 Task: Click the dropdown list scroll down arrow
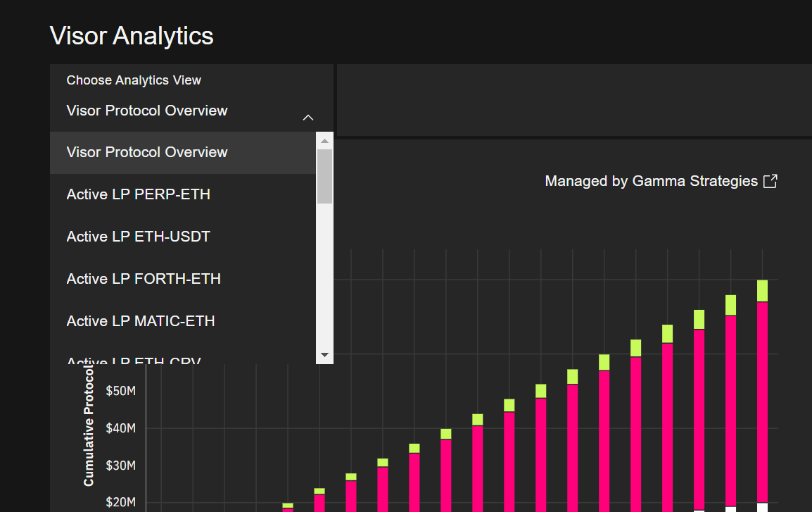click(324, 355)
